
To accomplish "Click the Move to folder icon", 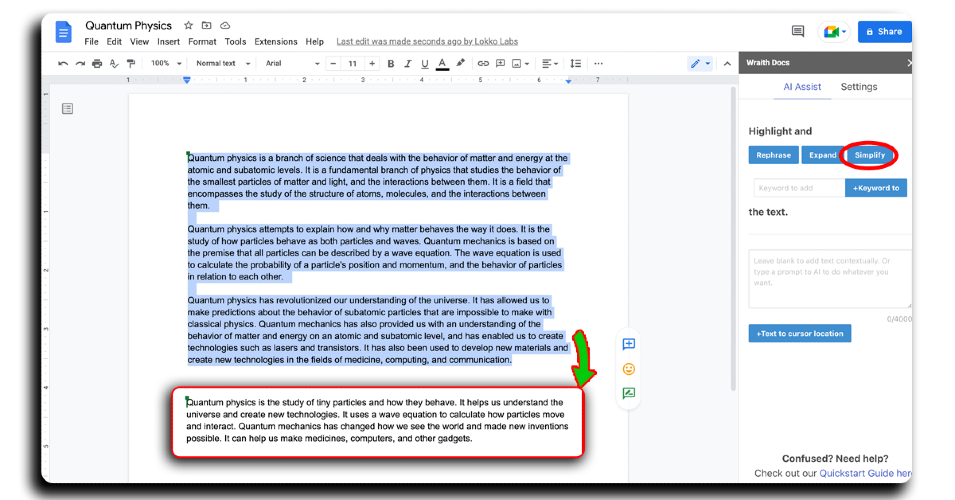I will 206,26.
